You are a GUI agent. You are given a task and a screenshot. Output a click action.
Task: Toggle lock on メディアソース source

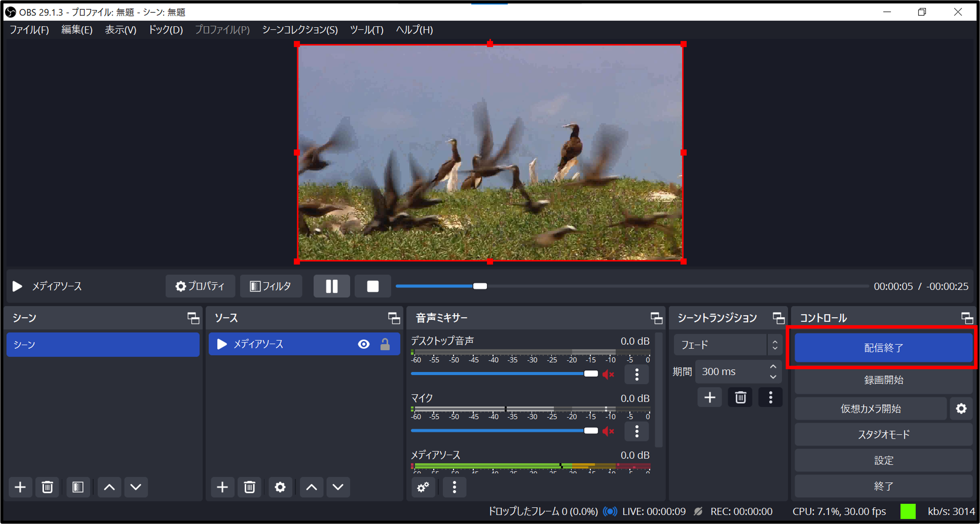385,344
